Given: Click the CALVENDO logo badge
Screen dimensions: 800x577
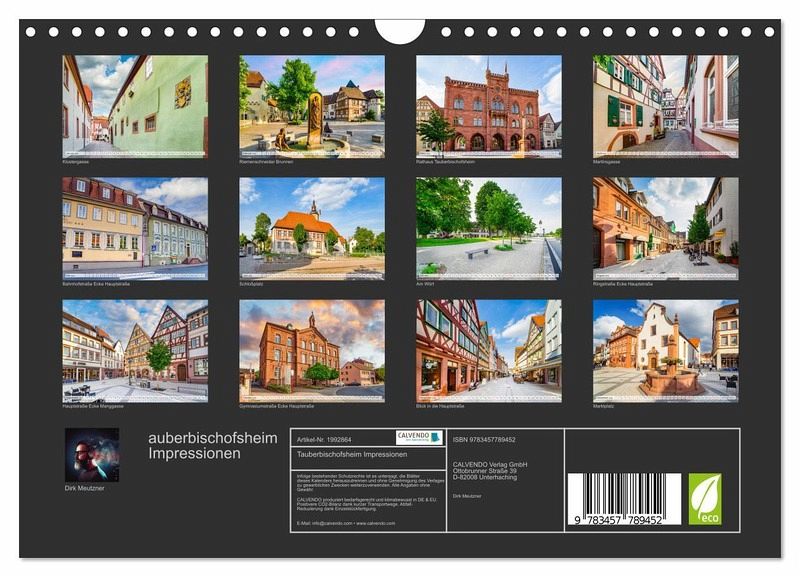Looking at the screenshot, I should [420, 437].
